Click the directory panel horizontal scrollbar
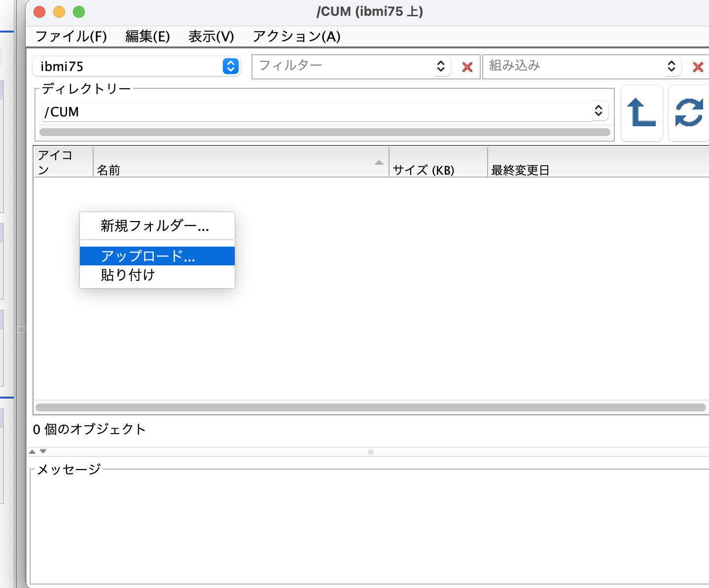The image size is (709, 588). point(325,132)
